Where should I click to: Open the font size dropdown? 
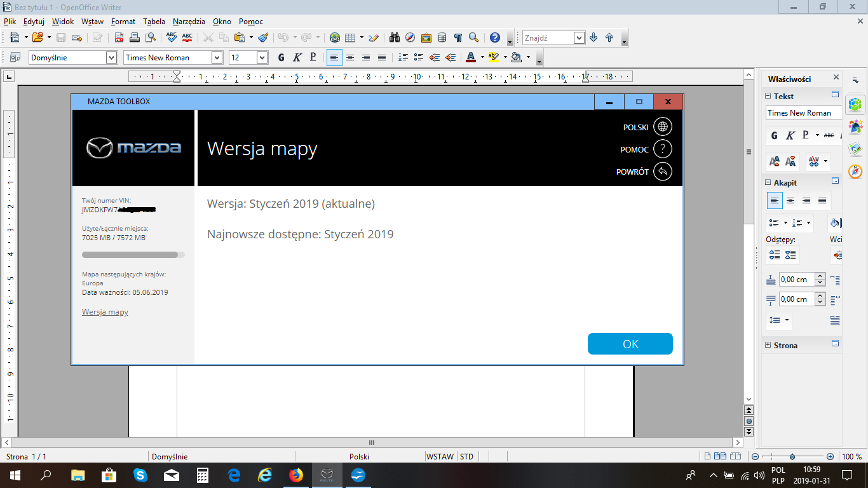click(262, 58)
